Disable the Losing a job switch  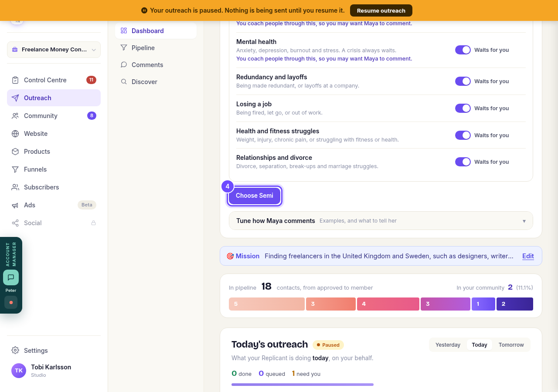(x=463, y=108)
